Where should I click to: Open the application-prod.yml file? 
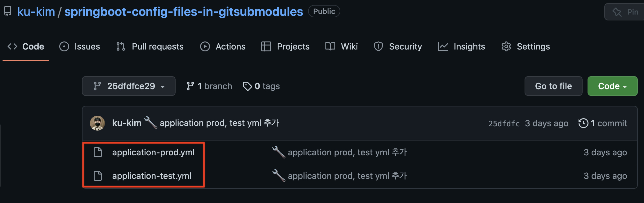(x=153, y=152)
